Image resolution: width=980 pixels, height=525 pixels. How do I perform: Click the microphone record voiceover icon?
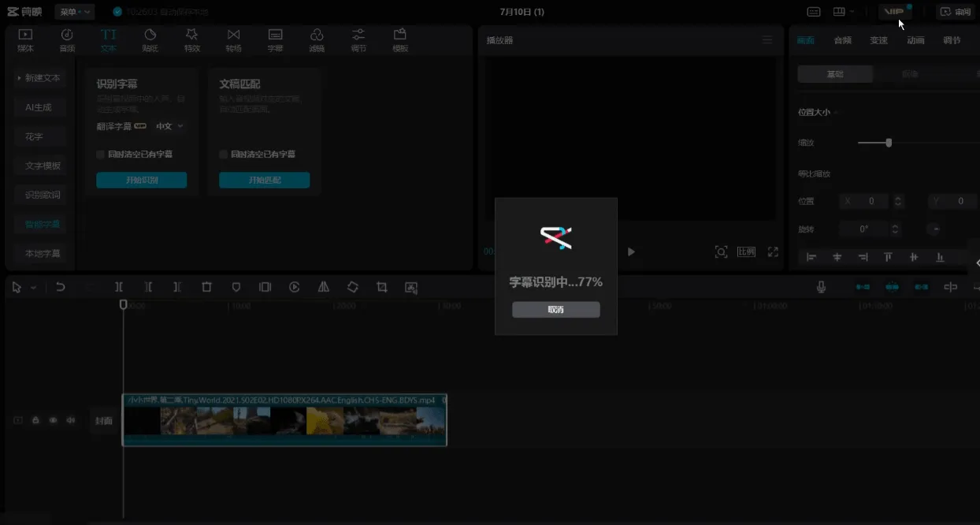(821, 288)
